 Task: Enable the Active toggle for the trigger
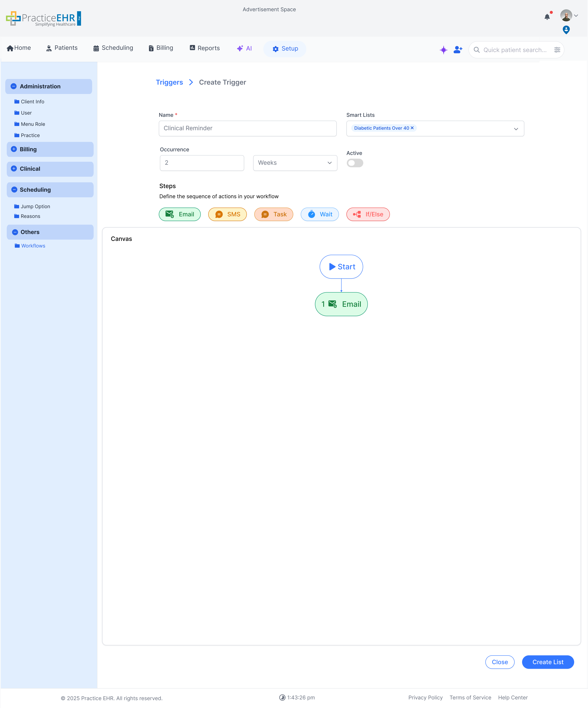[x=355, y=163]
